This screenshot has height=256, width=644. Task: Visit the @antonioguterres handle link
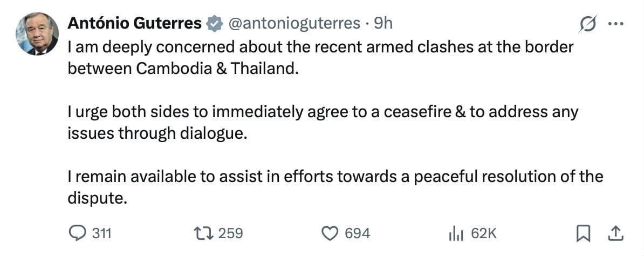[x=293, y=24]
